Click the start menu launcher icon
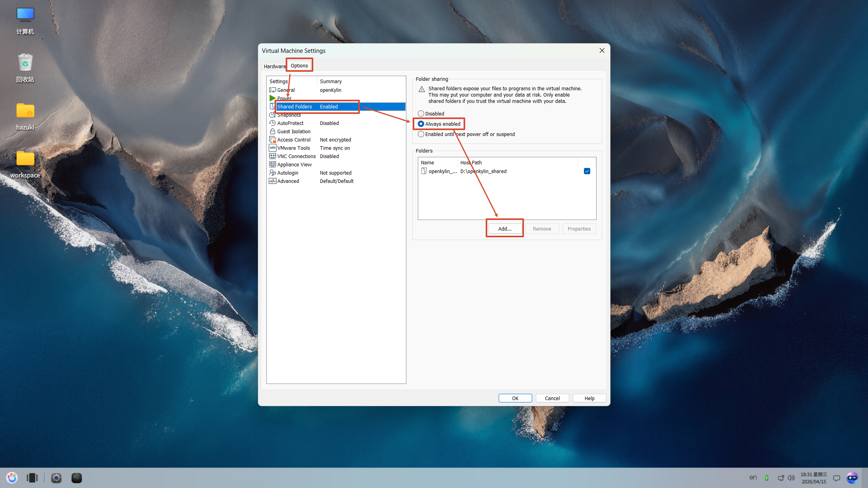 pyautogui.click(x=12, y=478)
